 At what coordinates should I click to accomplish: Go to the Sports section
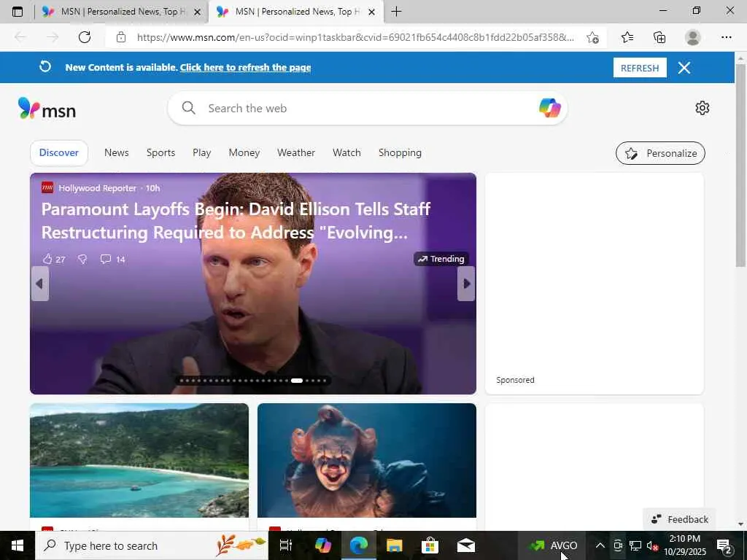[160, 153]
